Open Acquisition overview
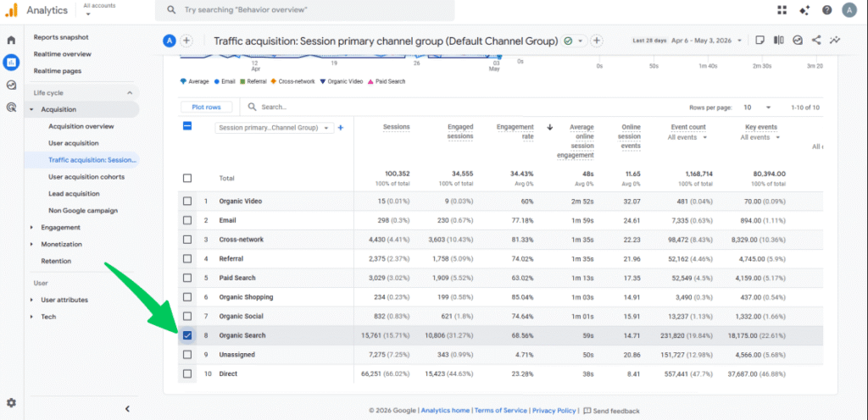 (x=81, y=126)
